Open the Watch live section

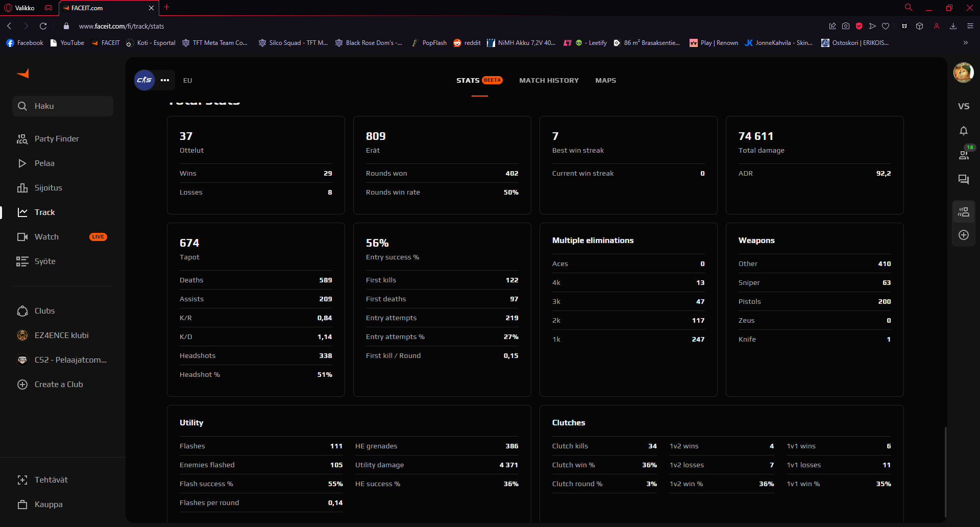47,237
